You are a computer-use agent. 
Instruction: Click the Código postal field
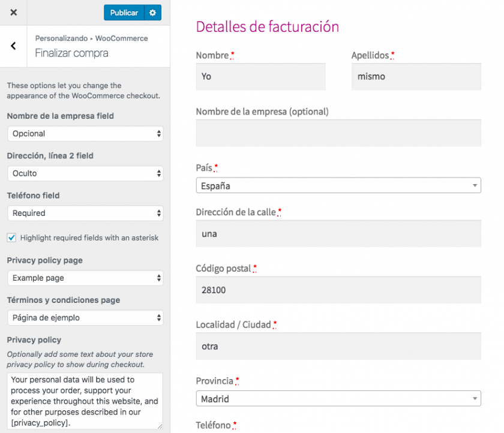[x=338, y=290]
